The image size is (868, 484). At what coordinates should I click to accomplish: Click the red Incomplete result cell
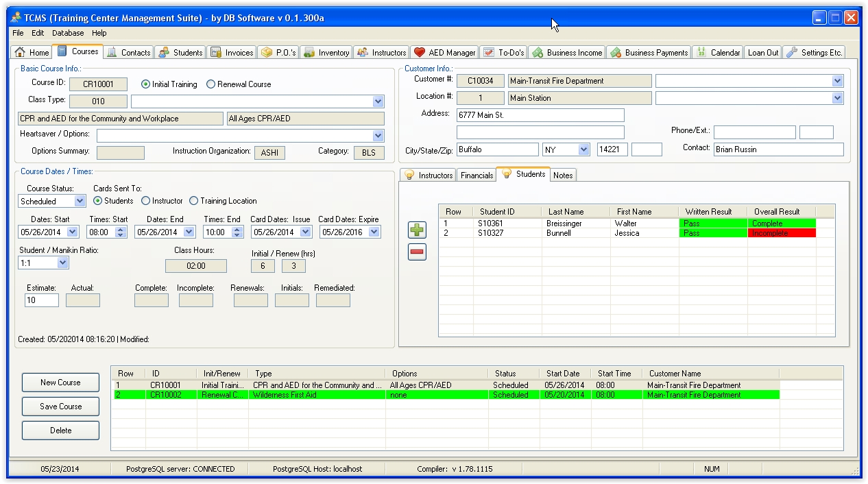click(x=781, y=233)
